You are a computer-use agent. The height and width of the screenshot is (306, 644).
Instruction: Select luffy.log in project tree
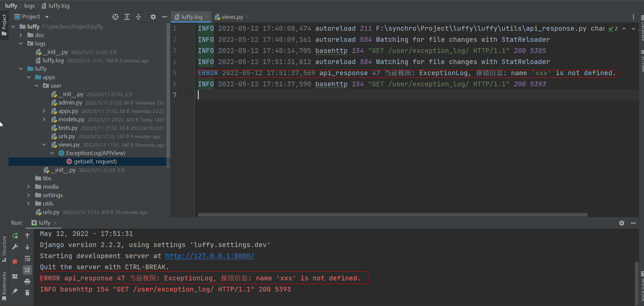[x=53, y=60]
